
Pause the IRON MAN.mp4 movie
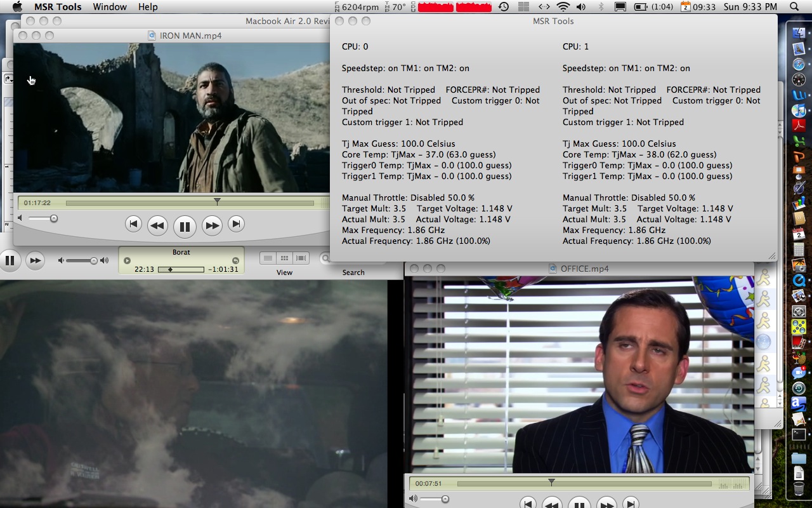184,226
